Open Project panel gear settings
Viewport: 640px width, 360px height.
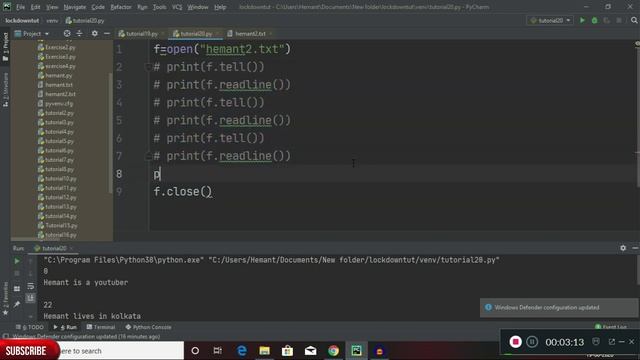[95, 33]
